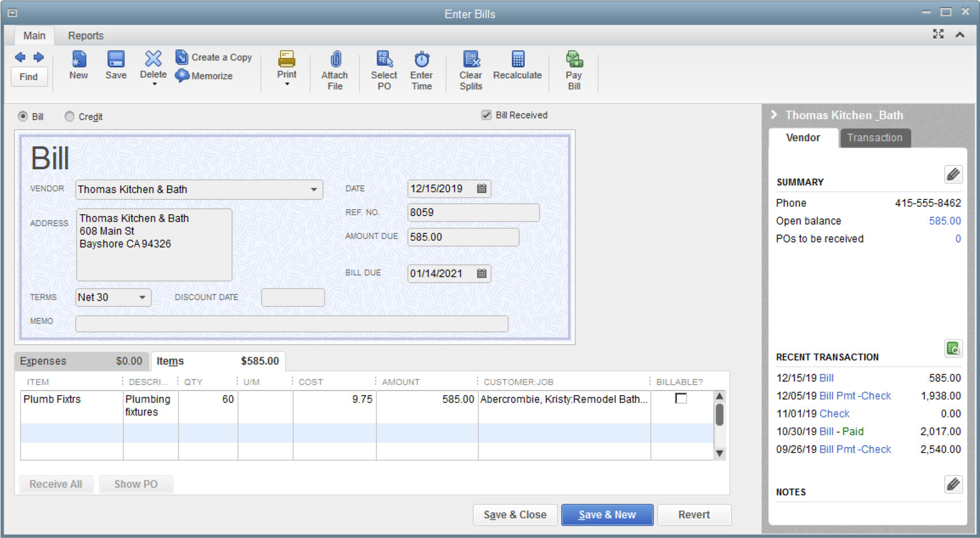This screenshot has width=980, height=538.
Task: Check the Billable box for Plumb Fixtrs
Action: coord(681,399)
